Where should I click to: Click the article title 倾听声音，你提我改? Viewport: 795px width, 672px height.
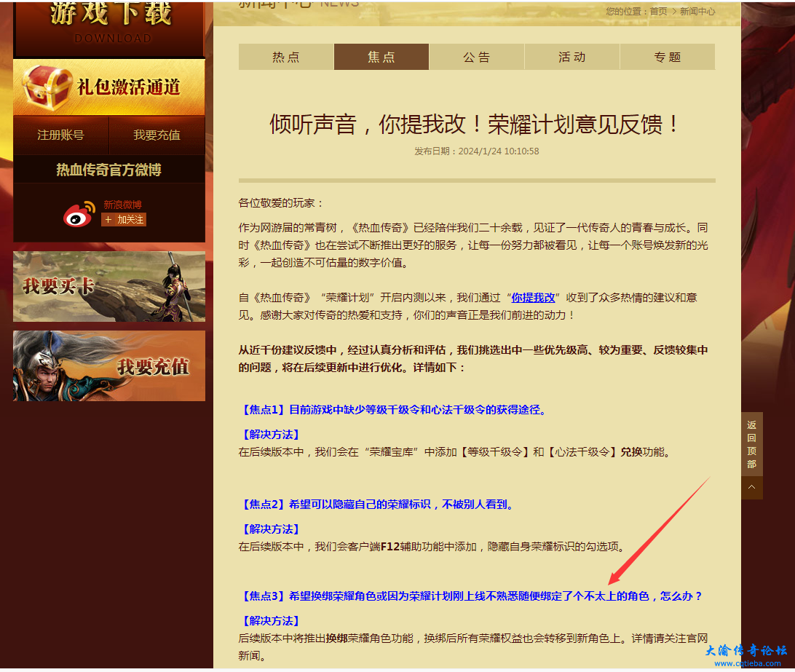476,124
